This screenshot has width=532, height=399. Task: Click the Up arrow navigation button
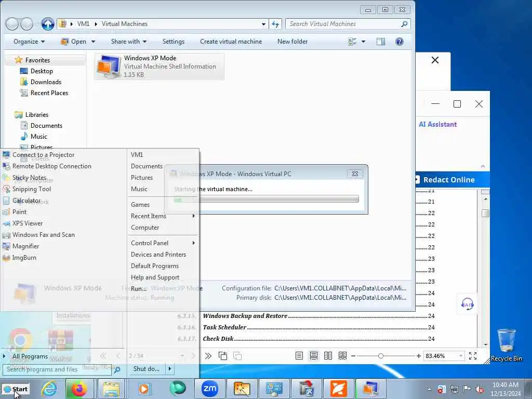[x=48, y=24]
